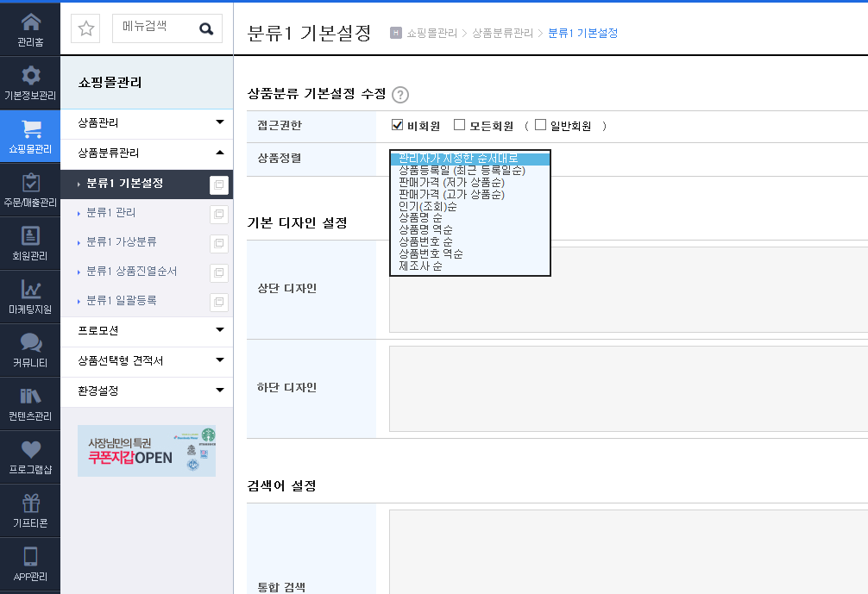Viewport: 868px width, 594px height.
Task: Collapse the 상품분류관리 menu section
Action: pyautogui.click(x=147, y=153)
